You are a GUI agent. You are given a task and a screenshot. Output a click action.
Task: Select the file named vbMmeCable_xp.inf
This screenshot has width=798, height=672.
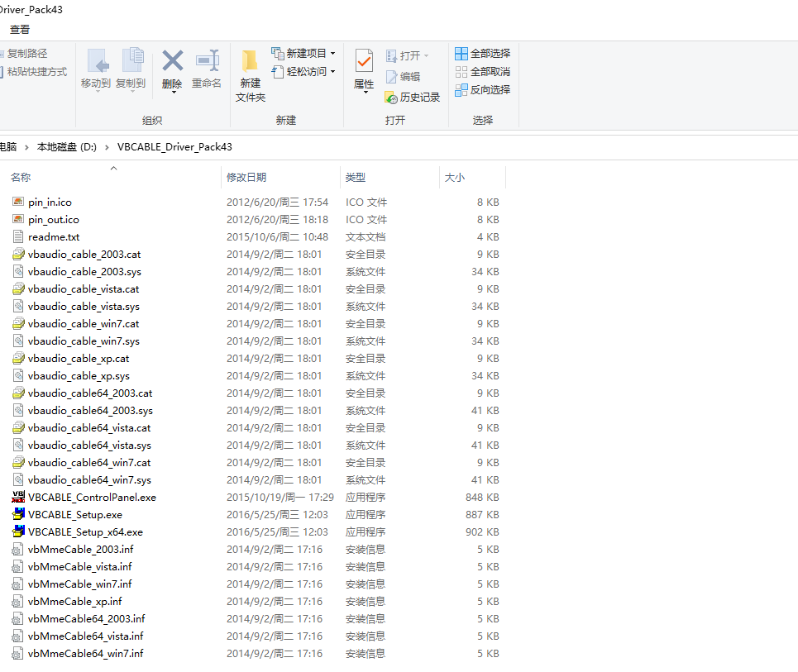point(74,601)
